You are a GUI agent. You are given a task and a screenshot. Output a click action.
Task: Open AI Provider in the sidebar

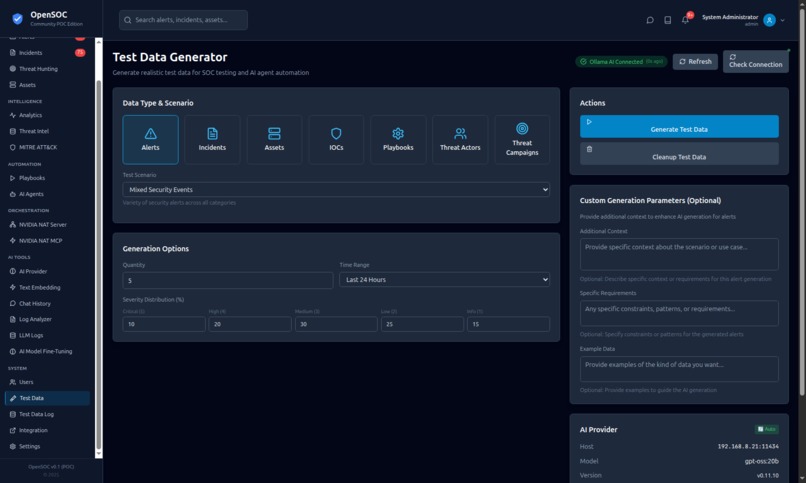click(x=33, y=272)
